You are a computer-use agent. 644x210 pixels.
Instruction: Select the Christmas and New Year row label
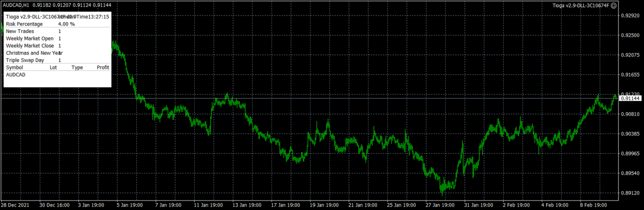point(34,53)
